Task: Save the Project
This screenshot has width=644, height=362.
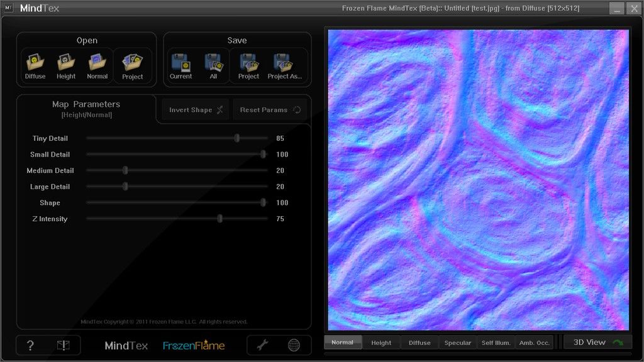Action: click(248, 67)
